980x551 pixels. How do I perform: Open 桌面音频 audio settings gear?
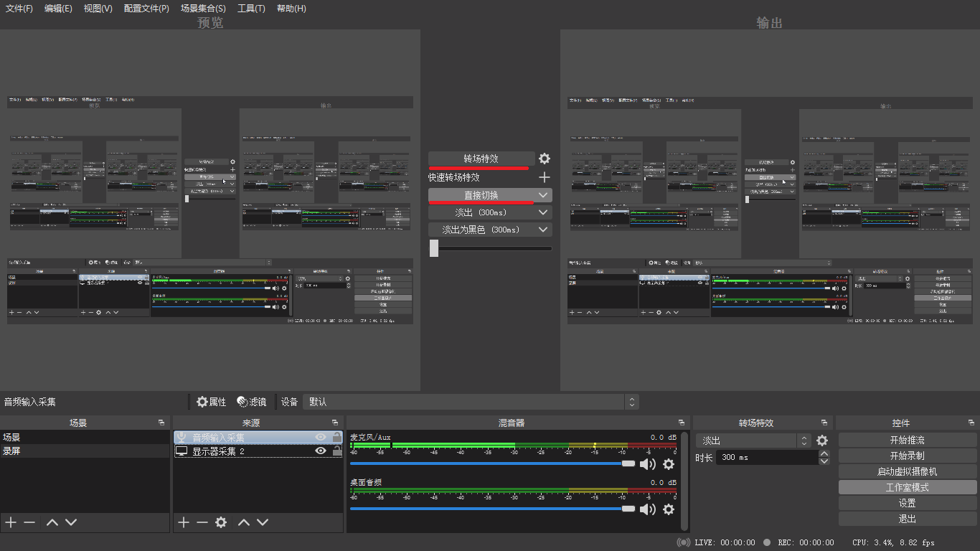pos(669,509)
